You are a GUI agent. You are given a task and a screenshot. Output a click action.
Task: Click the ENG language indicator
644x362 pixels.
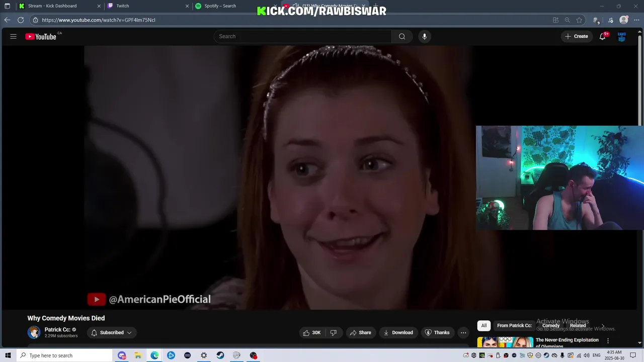pyautogui.click(x=597, y=355)
